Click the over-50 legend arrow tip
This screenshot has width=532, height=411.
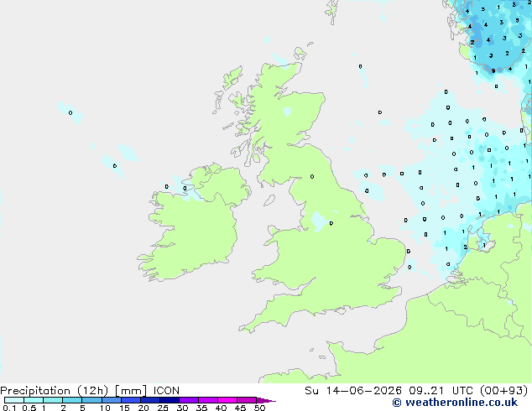[266, 400]
